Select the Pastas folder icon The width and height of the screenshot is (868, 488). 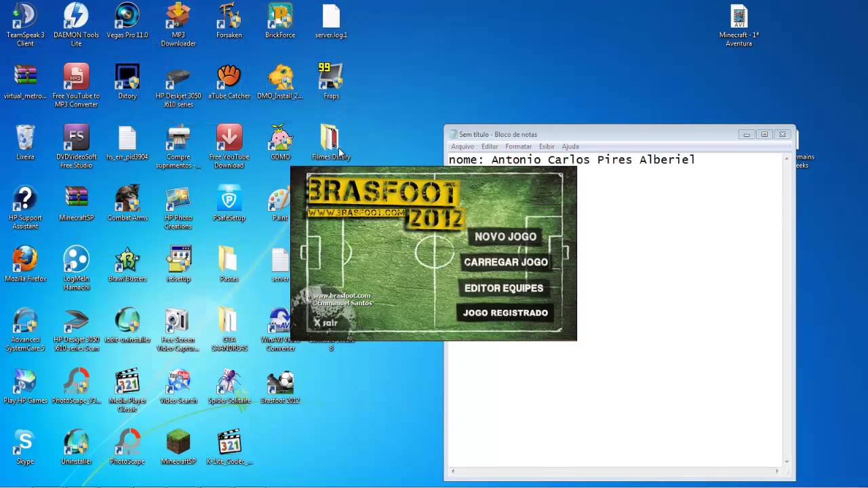click(x=229, y=265)
